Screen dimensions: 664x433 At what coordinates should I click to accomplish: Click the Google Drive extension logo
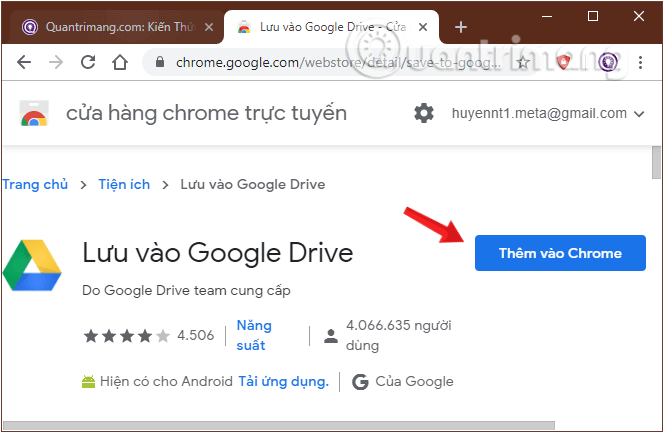[x=32, y=265]
